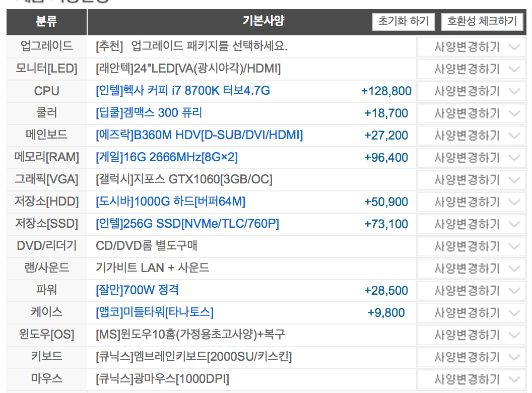The image size is (532, 393).
Task: Click the 메인보드 category cell
Action: tap(47, 136)
